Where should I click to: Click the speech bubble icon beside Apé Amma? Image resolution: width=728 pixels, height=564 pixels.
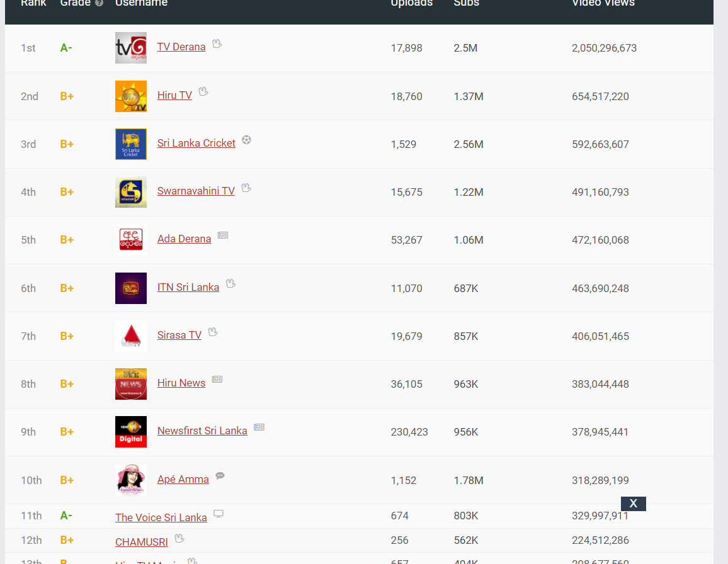pos(220,476)
